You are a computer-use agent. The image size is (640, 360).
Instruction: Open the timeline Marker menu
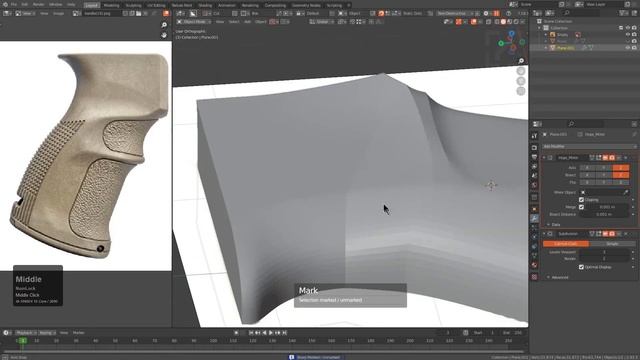click(x=78, y=333)
